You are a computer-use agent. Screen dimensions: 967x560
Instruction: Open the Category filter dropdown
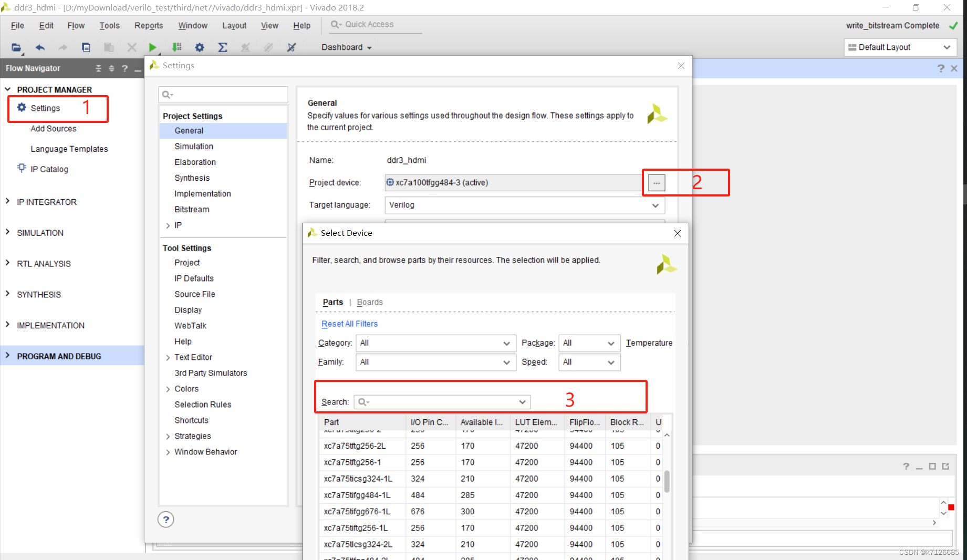pyautogui.click(x=435, y=343)
